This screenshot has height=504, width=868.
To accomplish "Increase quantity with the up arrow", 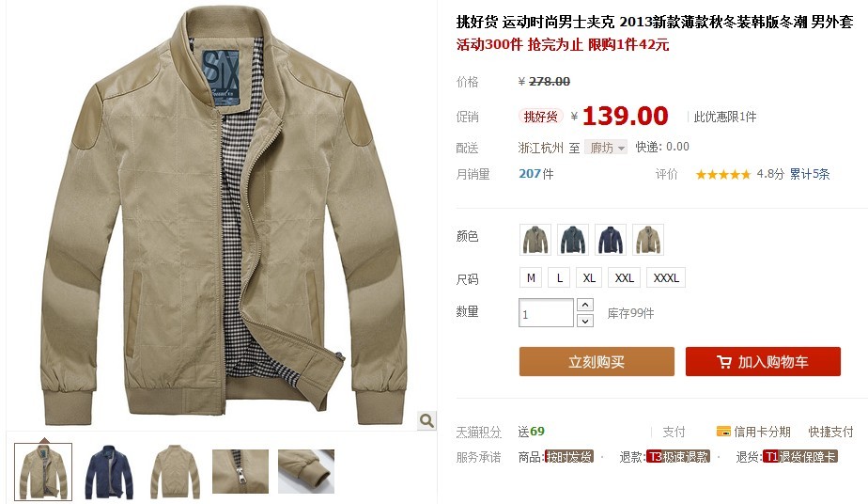I will 585,305.
